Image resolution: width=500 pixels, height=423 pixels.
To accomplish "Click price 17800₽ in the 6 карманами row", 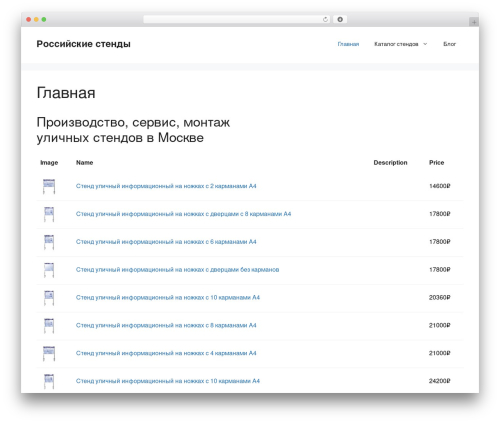I will click(x=440, y=242).
